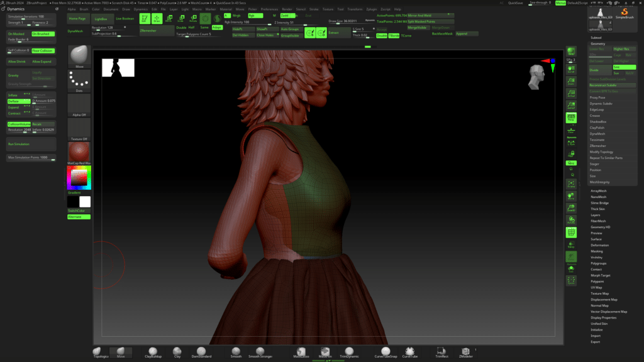Toggle the On Masked option

click(18, 34)
